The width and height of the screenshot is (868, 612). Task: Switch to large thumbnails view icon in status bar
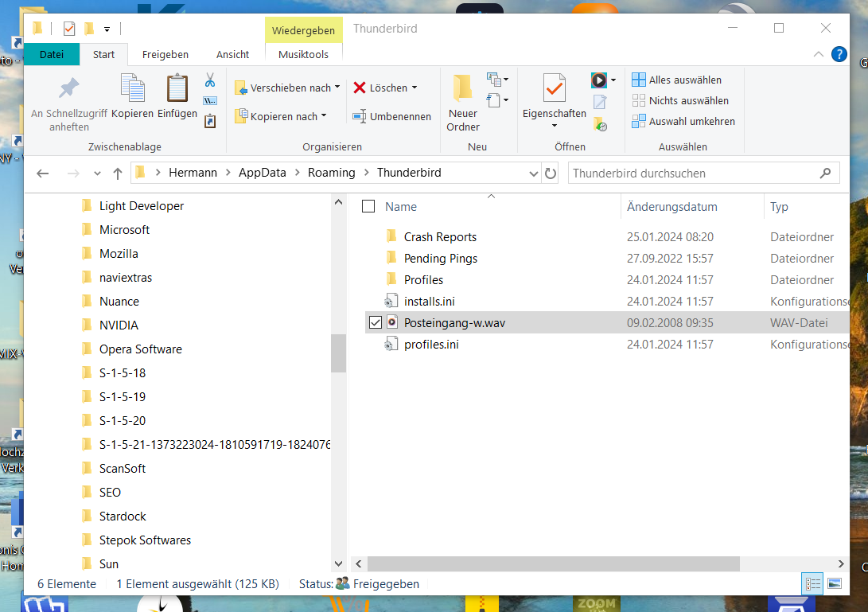tap(835, 584)
